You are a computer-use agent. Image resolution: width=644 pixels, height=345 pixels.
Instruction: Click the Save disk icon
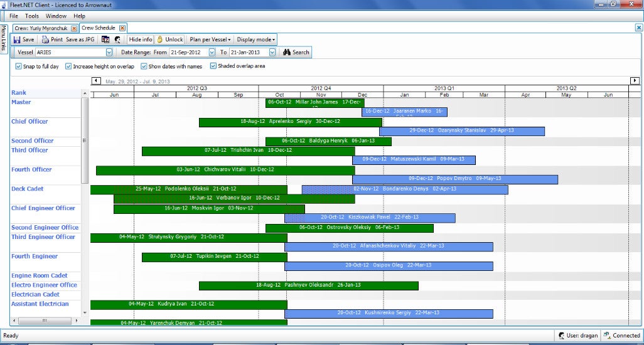point(18,40)
